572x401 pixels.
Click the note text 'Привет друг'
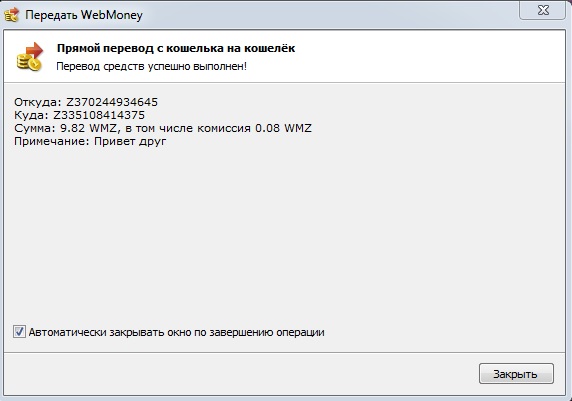click(130, 142)
